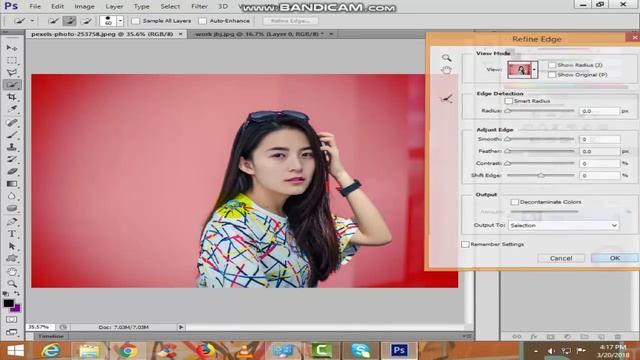Select the Eyedropper tool
This screenshot has width=640, height=360.
click(x=12, y=109)
